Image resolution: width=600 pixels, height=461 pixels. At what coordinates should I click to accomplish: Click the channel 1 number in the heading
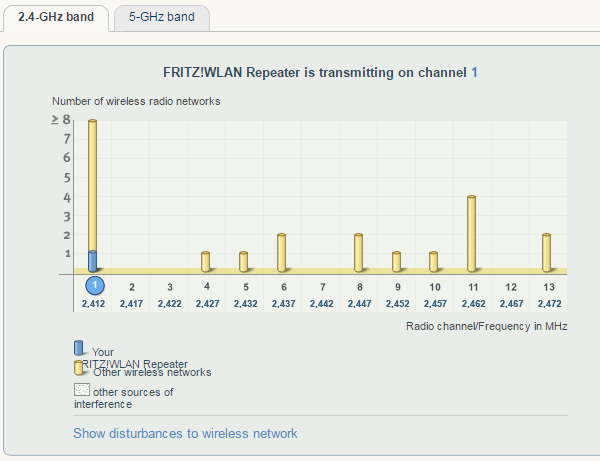pyautogui.click(x=475, y=73)
